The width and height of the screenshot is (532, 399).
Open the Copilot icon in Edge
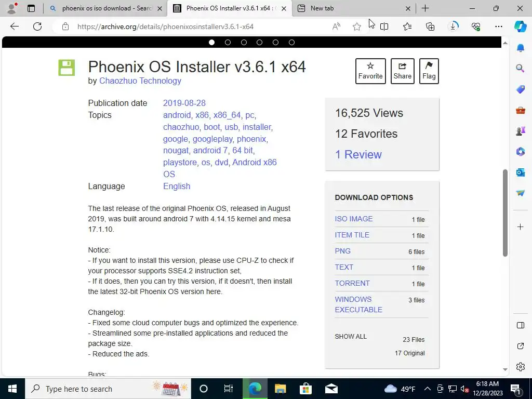click(x=520, y=26)
